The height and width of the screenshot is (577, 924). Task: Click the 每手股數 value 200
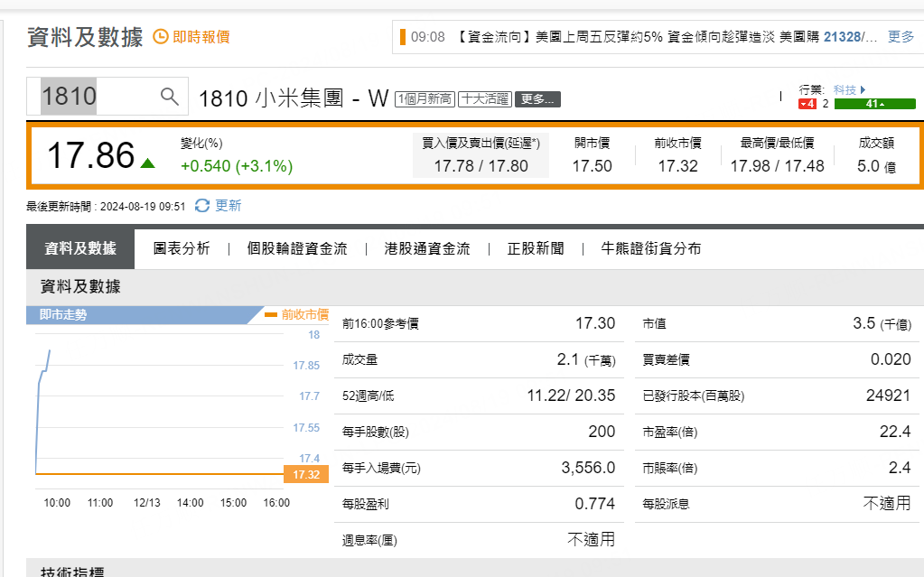(x=602, y=432)
